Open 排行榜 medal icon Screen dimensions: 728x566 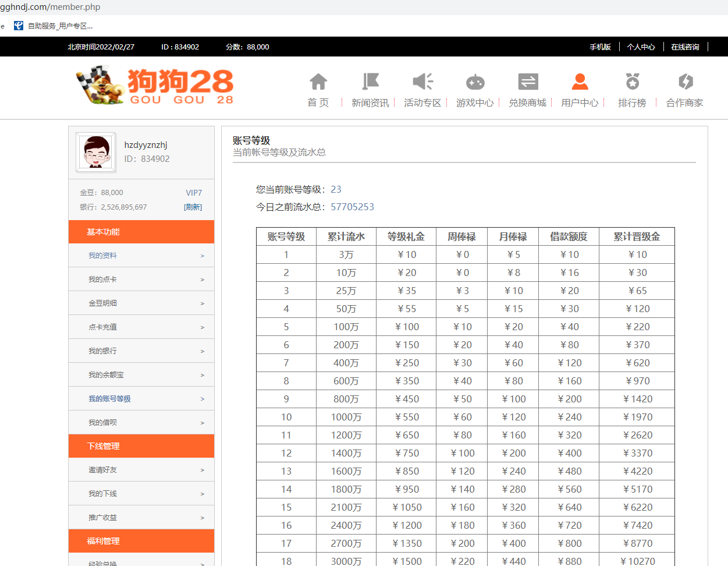[633, 82]
